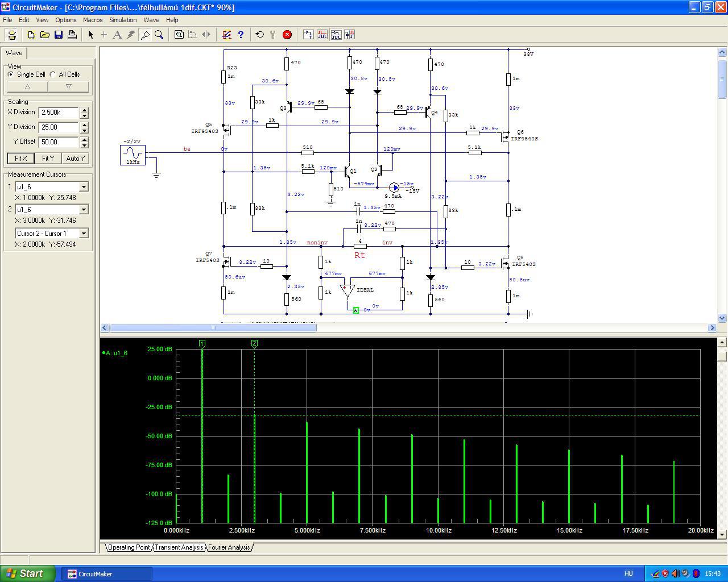Switch to the Transient Analysis tab

coord(179,547)
